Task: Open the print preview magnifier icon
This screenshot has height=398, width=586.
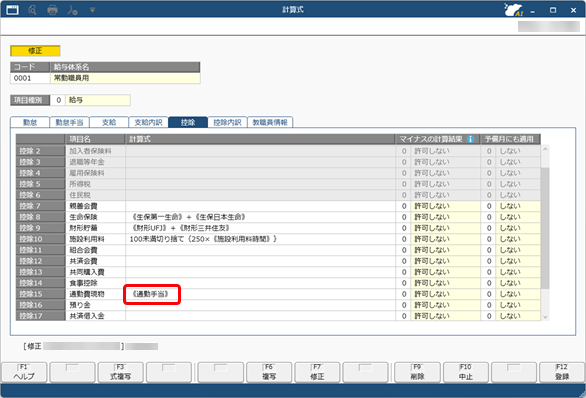Action: tap(33, 10)
